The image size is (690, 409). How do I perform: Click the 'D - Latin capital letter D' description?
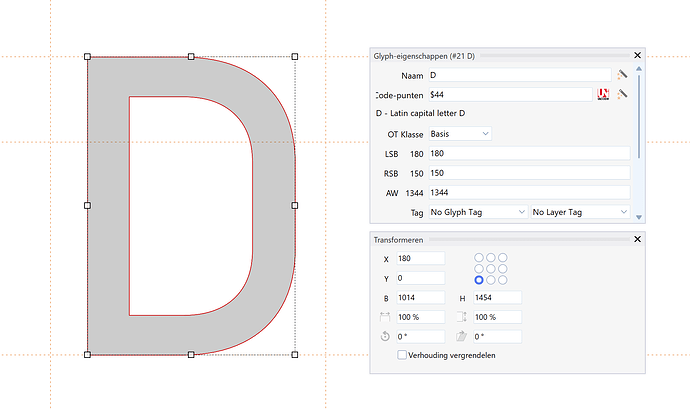[x=420, y=113]
